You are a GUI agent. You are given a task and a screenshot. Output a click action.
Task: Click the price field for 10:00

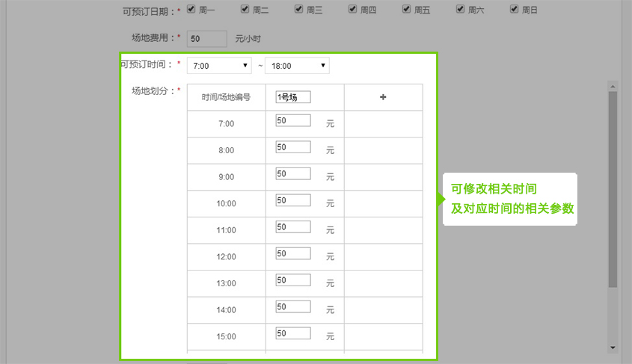pos(293,200)
